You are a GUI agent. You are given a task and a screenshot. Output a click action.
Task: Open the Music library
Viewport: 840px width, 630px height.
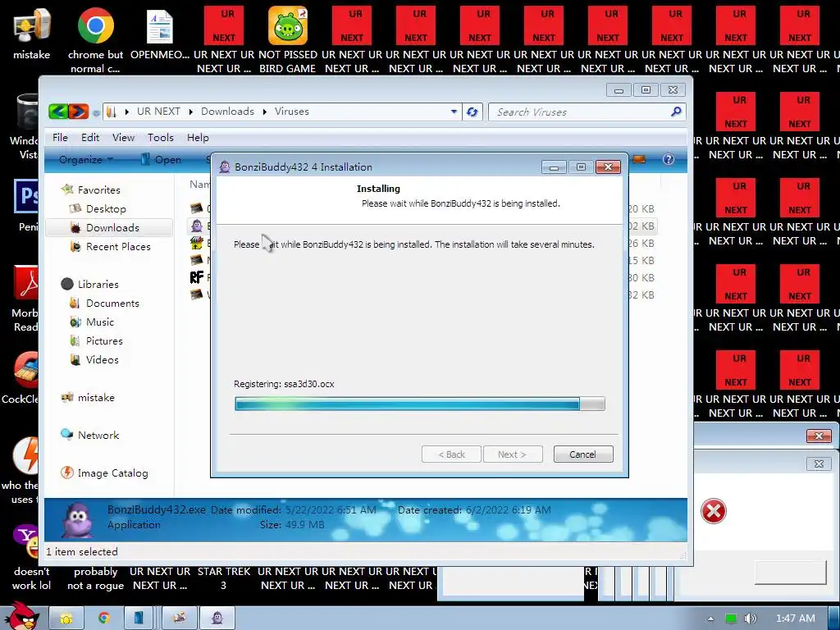99,322
